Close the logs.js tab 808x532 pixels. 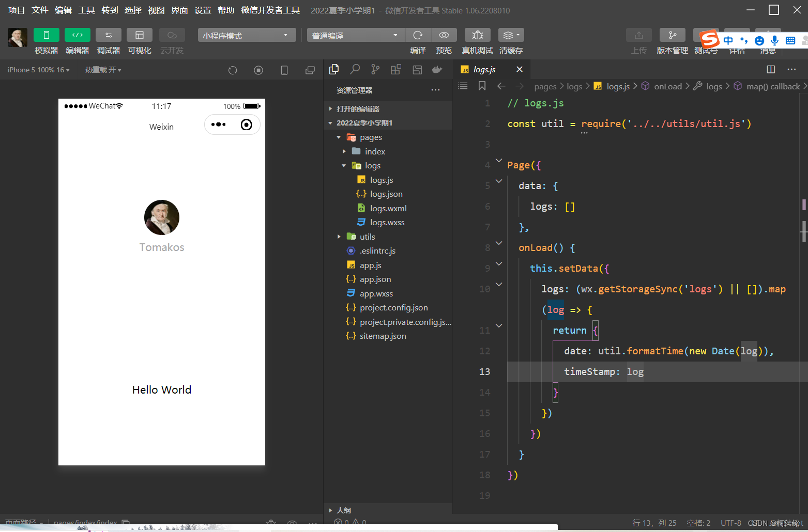(x=520, y=69)
